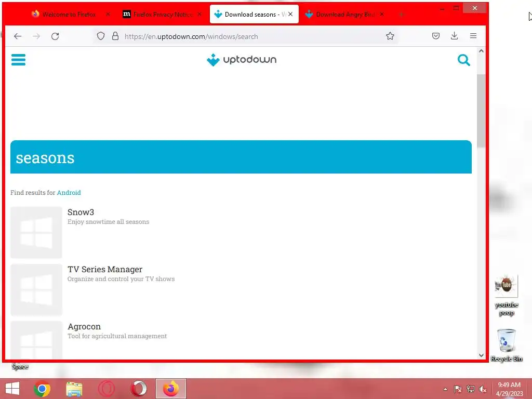Select youtube poop desktop icon

point(506,295)
